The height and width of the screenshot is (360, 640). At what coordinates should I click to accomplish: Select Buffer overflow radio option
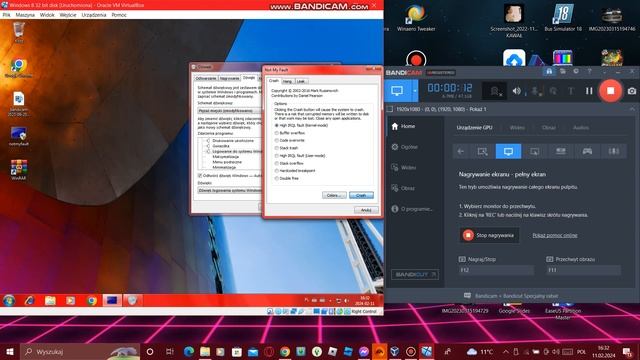point(277,133)
